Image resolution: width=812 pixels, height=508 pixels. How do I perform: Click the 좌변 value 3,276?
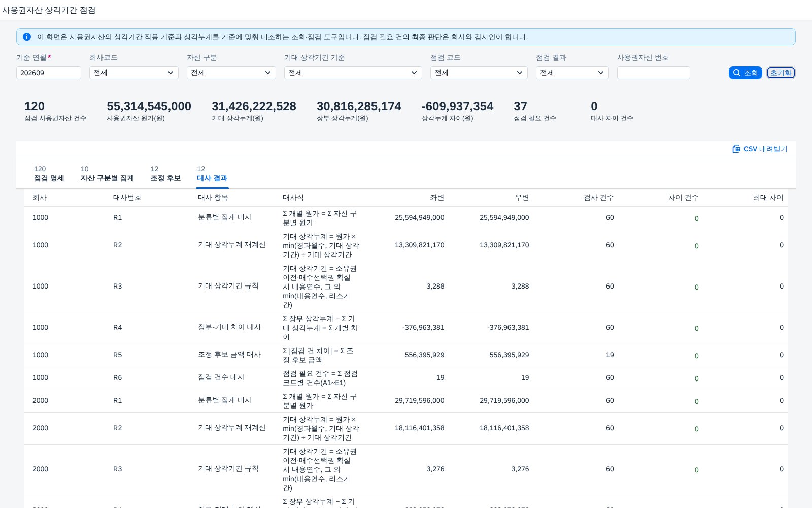435,469
